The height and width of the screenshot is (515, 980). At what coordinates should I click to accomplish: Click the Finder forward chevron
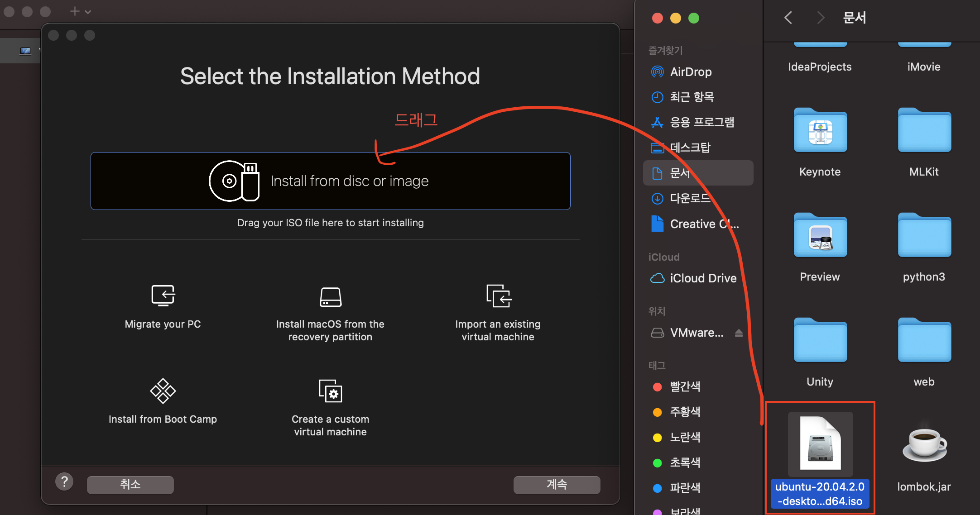820,18
